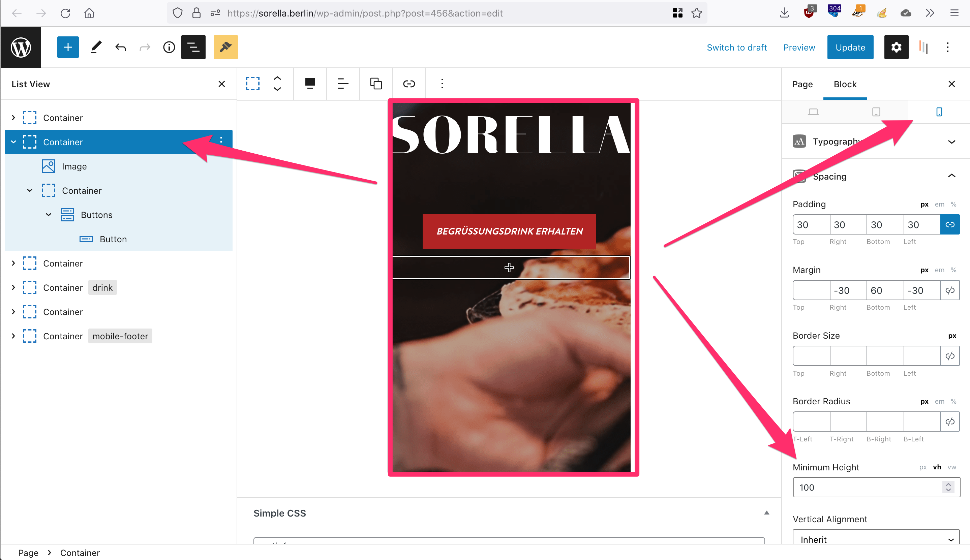The height and width of the screenshot is (560, 970).
Task: Set Minimum Height unit to vw
Action: pyautogui.click(x=952, y=468)
